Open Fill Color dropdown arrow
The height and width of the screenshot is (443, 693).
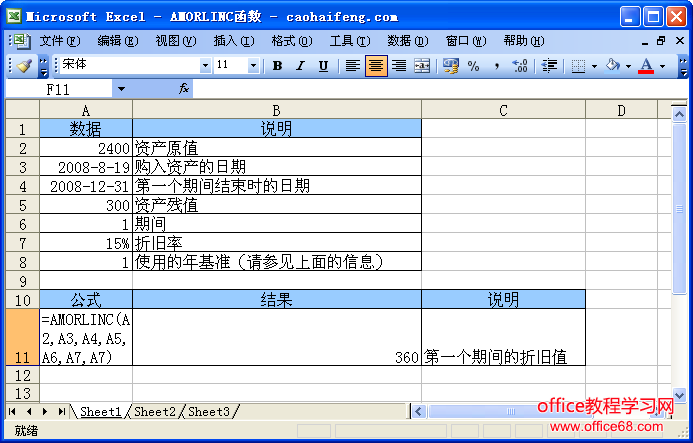click(x=628, y=66)
